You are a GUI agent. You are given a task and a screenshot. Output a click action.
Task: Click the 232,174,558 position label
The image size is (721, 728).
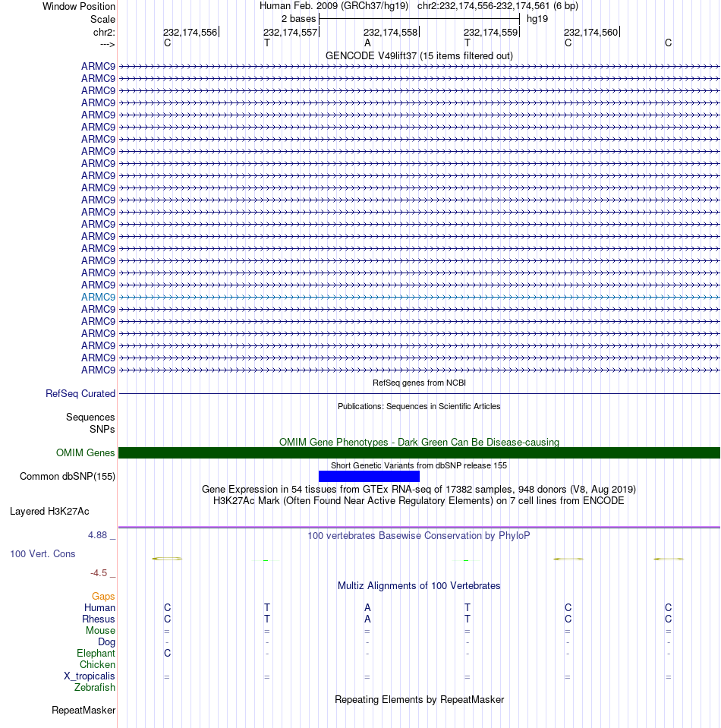[x=390, y=33]
